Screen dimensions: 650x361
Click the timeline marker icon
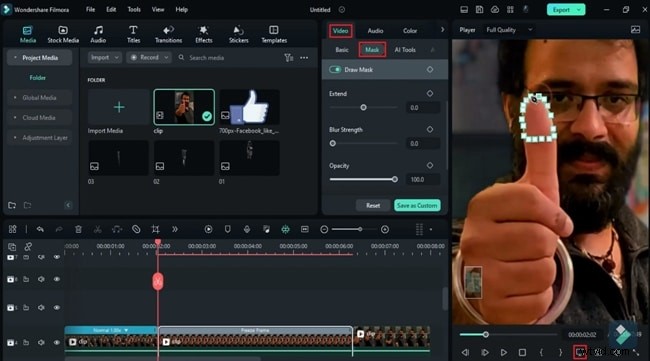(228, 229)
